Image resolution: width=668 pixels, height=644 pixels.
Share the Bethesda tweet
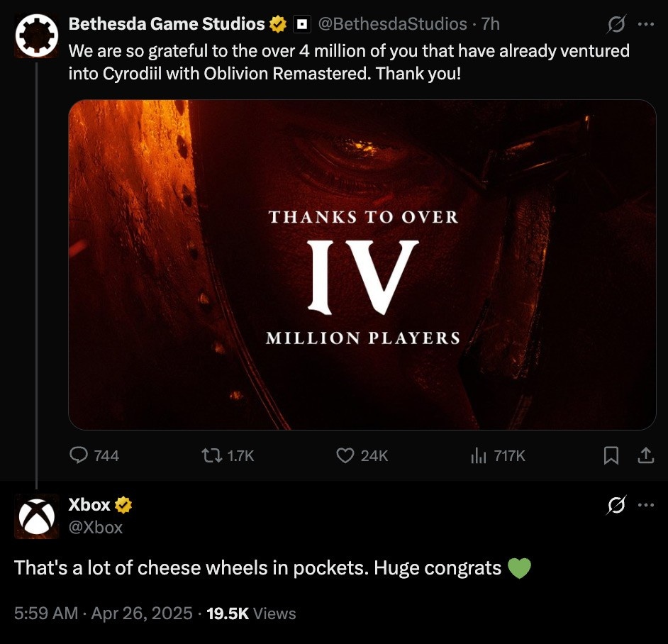645,455
